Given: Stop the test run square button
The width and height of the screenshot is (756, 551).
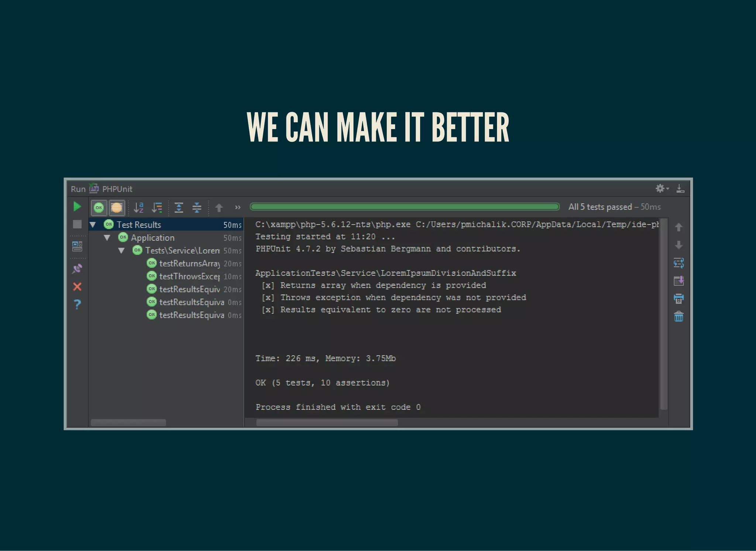Looking at the screenshot, I should pyautogui.click(x=77, y=224).
